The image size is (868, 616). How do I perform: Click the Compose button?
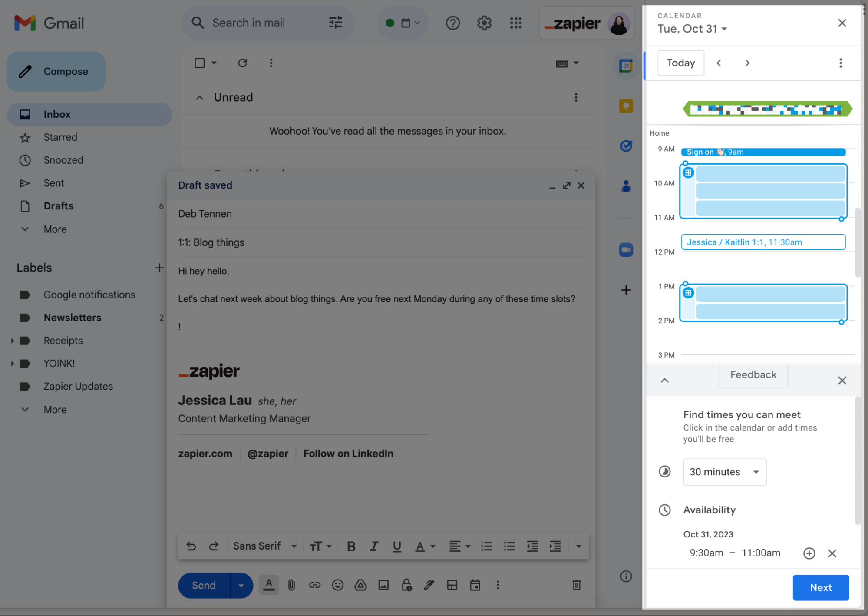tap(56, 71)
